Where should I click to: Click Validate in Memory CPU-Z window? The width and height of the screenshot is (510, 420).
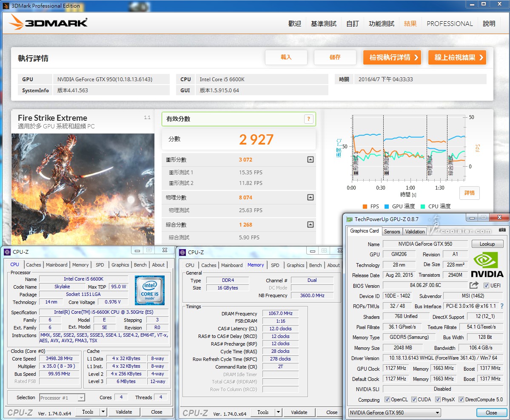click(299, 412)
